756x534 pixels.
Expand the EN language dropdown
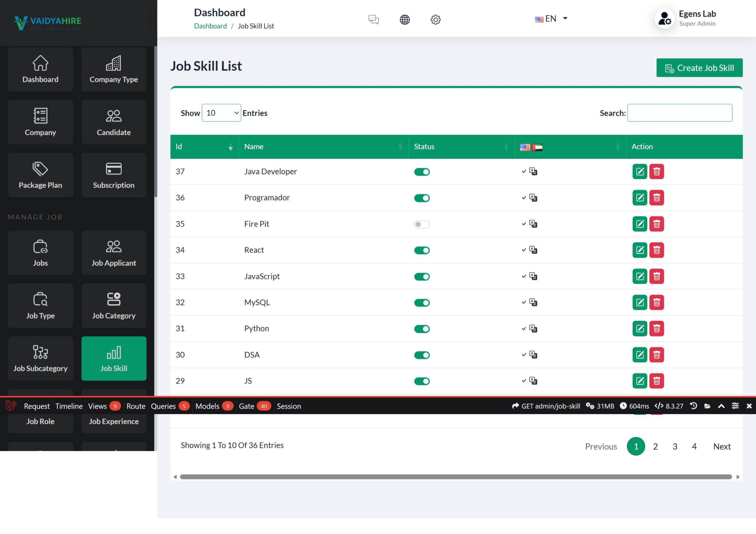[551, 19]
